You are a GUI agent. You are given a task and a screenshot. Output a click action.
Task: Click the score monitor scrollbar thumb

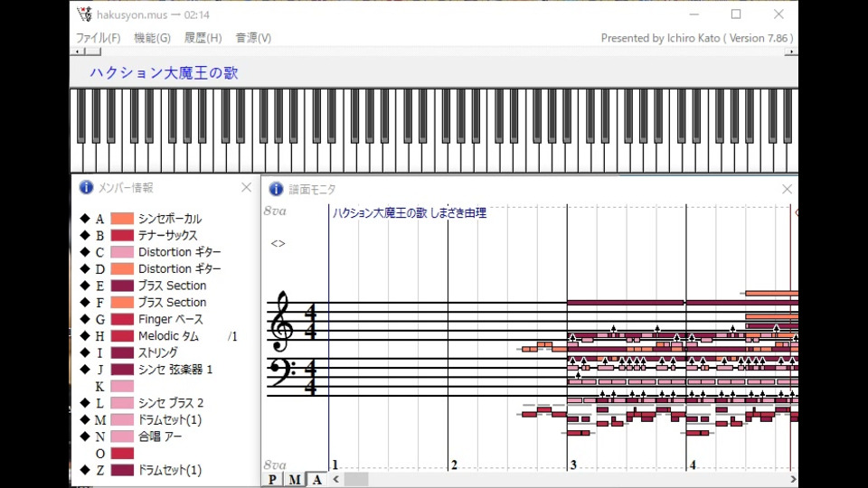coord(356,479)
